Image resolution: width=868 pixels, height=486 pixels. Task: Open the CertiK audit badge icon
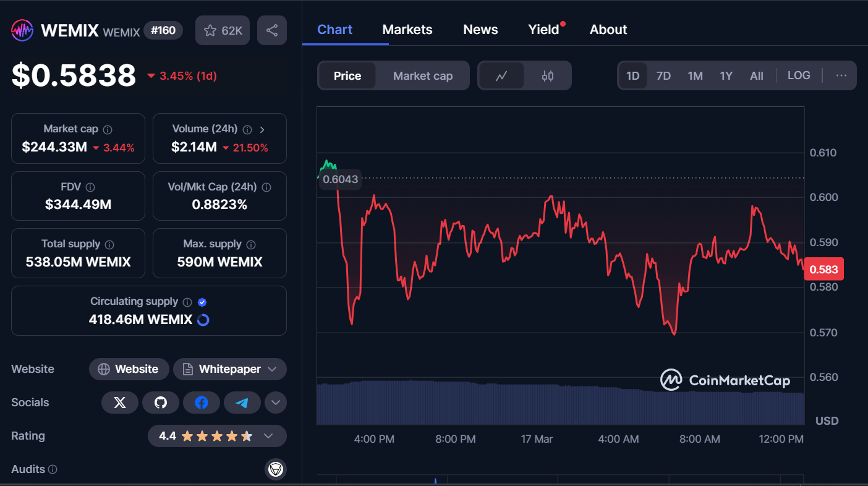[x=276, y=469]
